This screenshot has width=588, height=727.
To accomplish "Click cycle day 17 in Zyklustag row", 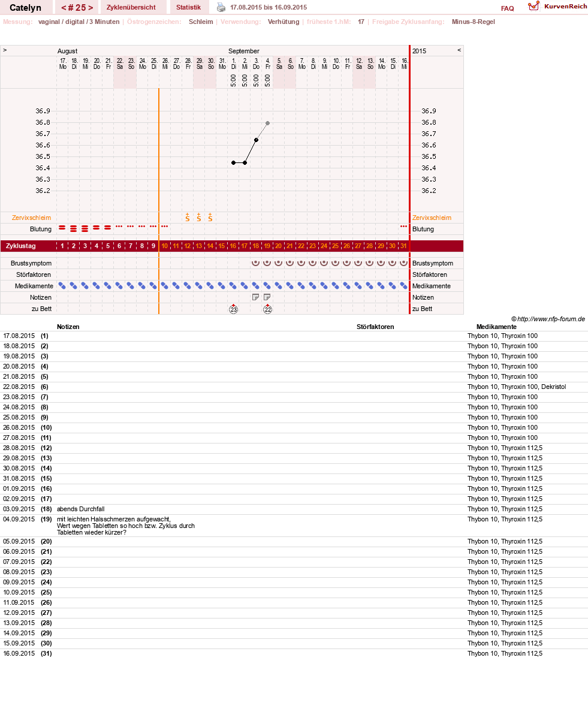I will tap(245, 246).
